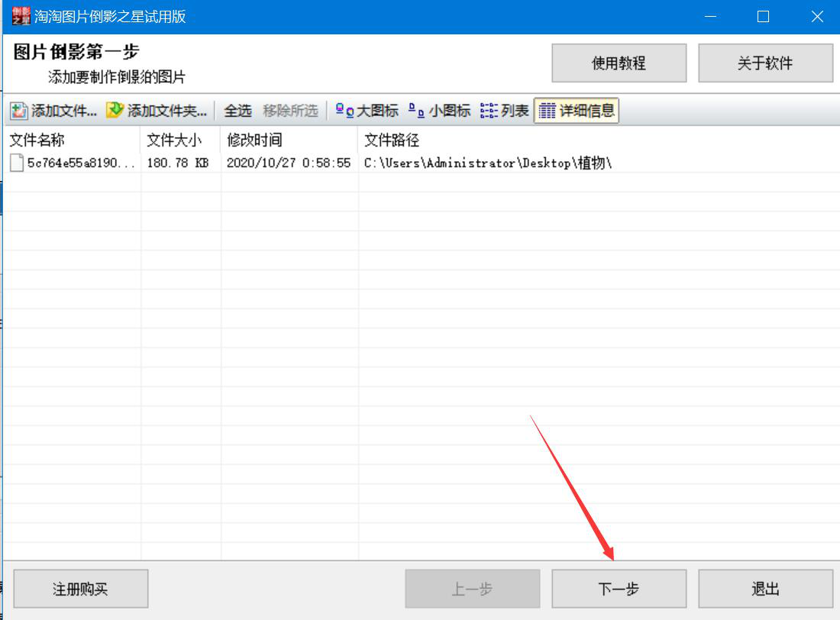The height and width of the screenshot is (620, 840).
Task: Close the 淘淘图片倒影之星 window
Action: (816, 17)
